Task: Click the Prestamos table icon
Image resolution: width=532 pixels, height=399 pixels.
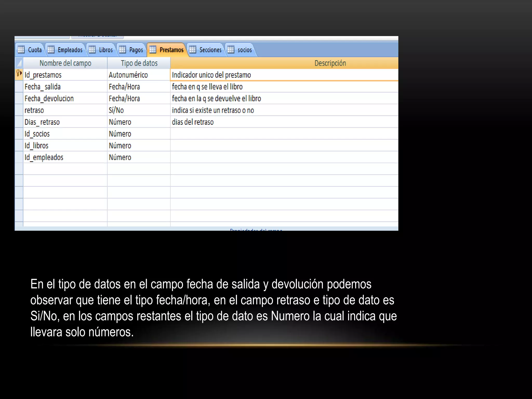Action: pyautogui.click(x=153, y=49)
